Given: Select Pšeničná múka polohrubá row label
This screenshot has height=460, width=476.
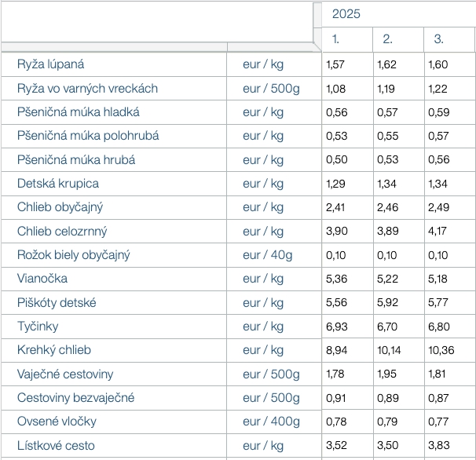Looking at the screenshot, I should pyautogui.click(x=88, y=136).
